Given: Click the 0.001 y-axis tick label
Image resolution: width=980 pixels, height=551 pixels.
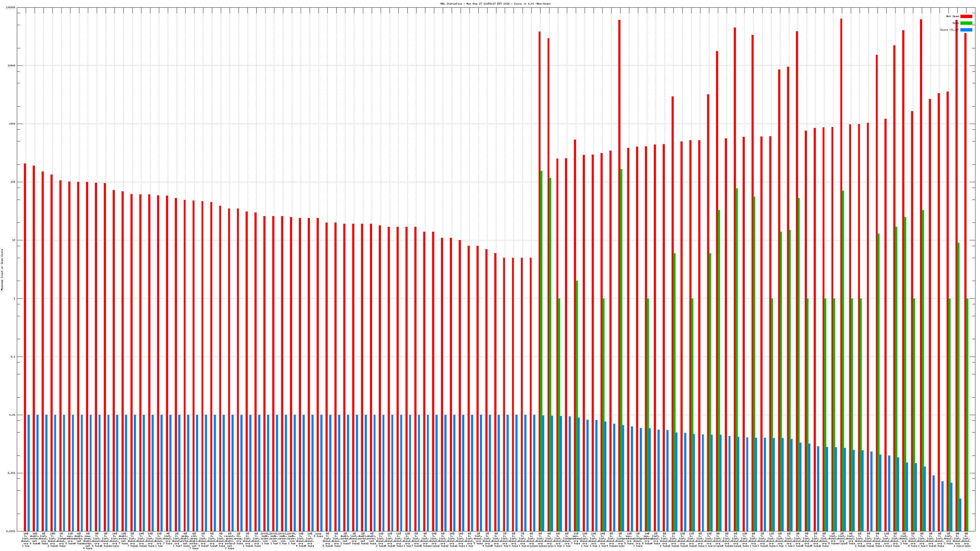Looking at the screenshot, I should 12,473.
